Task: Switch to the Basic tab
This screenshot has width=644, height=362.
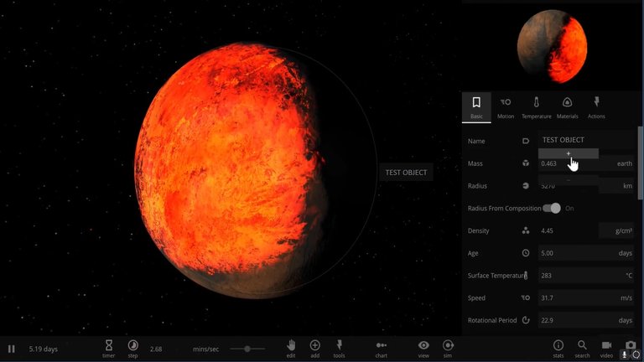Action: [x=476, y=107]
